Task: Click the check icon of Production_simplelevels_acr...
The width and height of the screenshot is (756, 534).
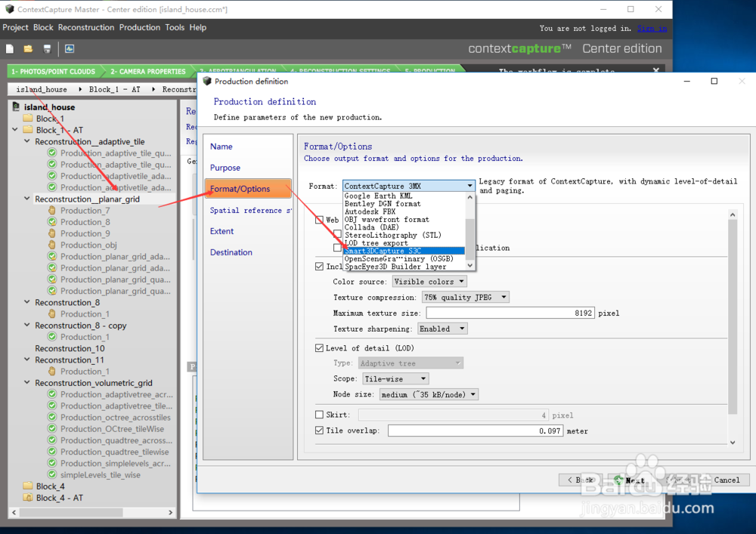Action: [52, 463]
